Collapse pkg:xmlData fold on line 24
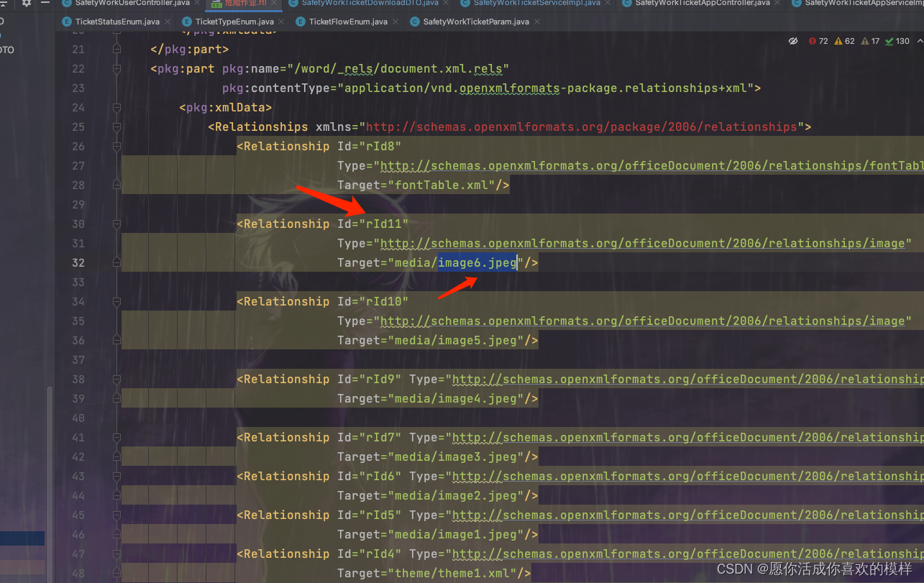924x583 pixels. click(x=115, y=108)
